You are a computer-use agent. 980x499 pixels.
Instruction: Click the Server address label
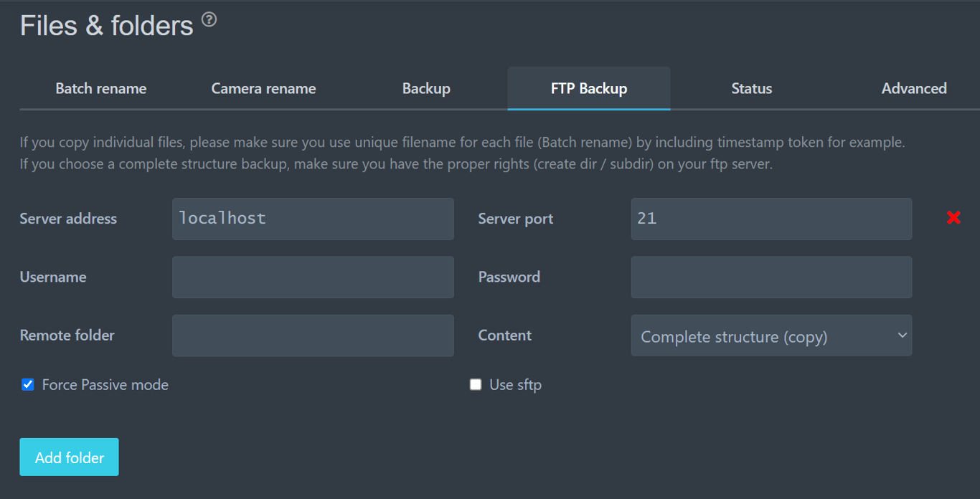(68, 219)
